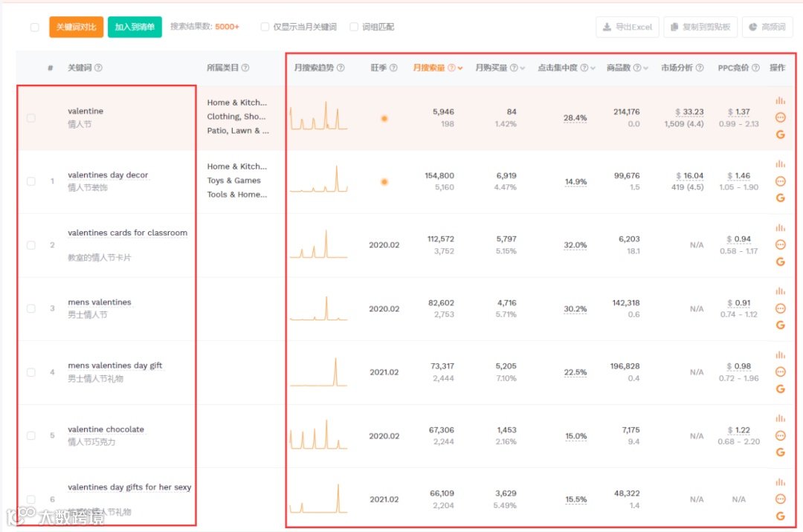Toggle 词组匹配 checkbox
The image size is (803, 532).
[354, 27]
